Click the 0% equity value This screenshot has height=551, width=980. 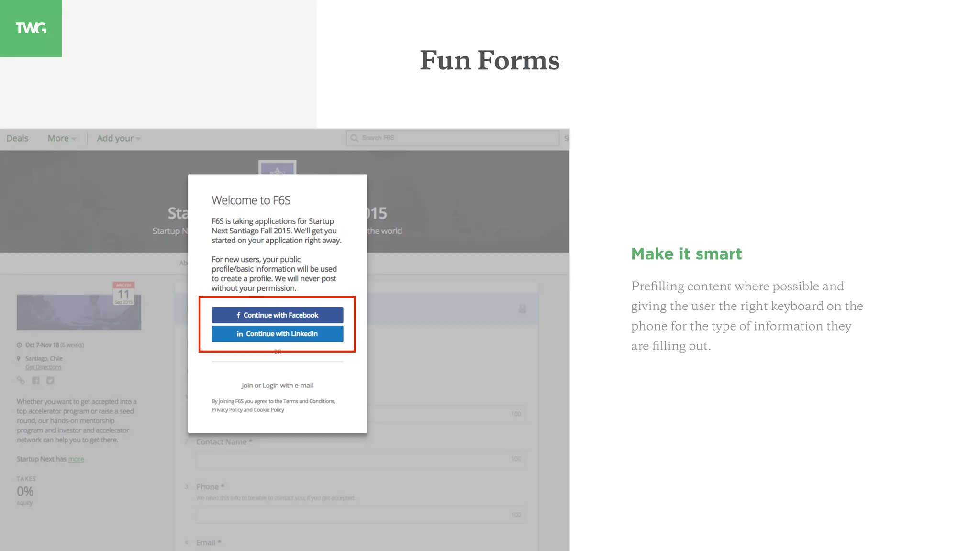pos(25,491)
